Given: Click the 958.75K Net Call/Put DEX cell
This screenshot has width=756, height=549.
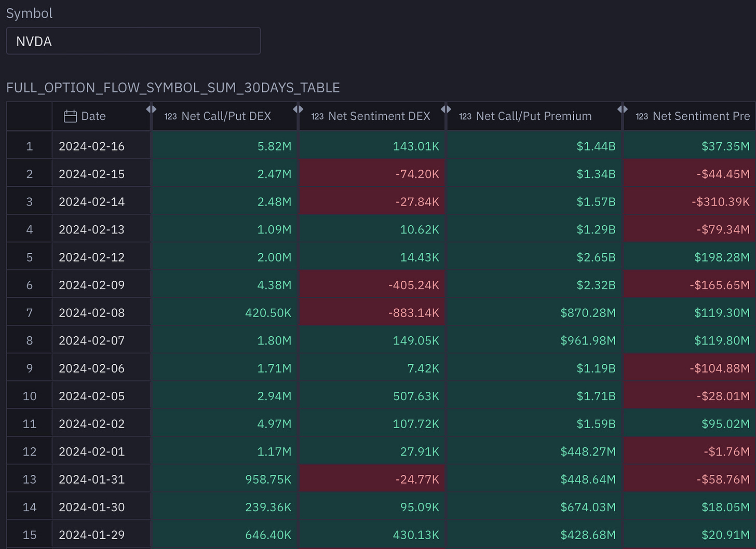Looking at the screenshot, I should [225, 479].
